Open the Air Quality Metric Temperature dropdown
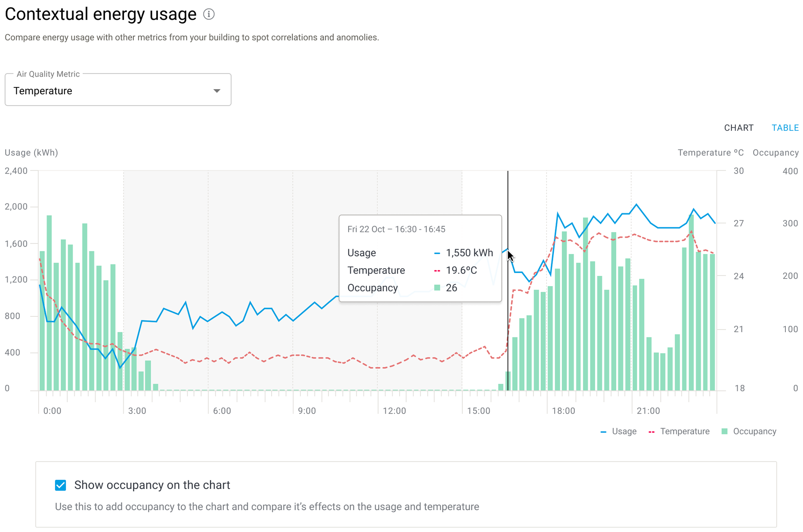Viewport: 803px width, 532px height. (x=118, y=90)
